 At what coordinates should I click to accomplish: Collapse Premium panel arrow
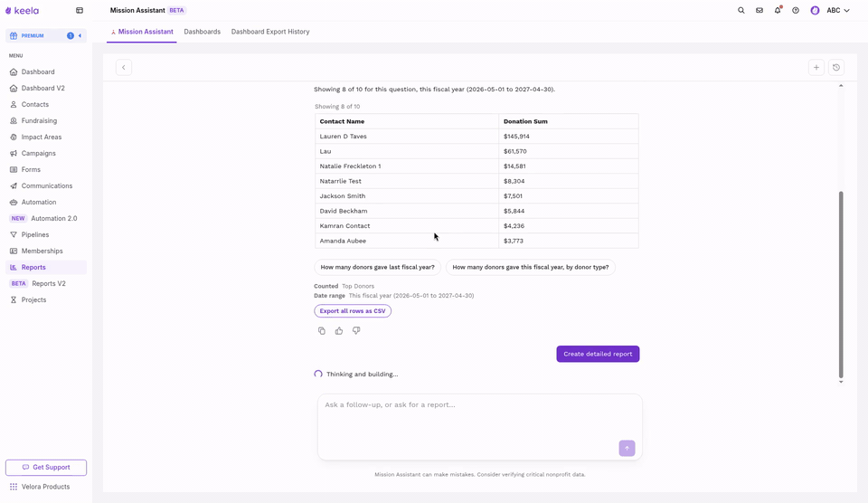[x=80, y=35]
